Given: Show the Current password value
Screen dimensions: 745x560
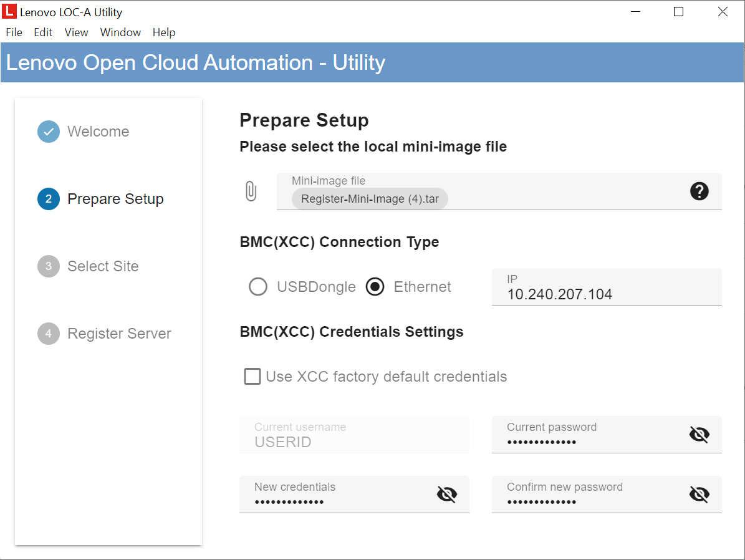Looking at the screenshot, I should pyautogui.click(x=699, y=434).
